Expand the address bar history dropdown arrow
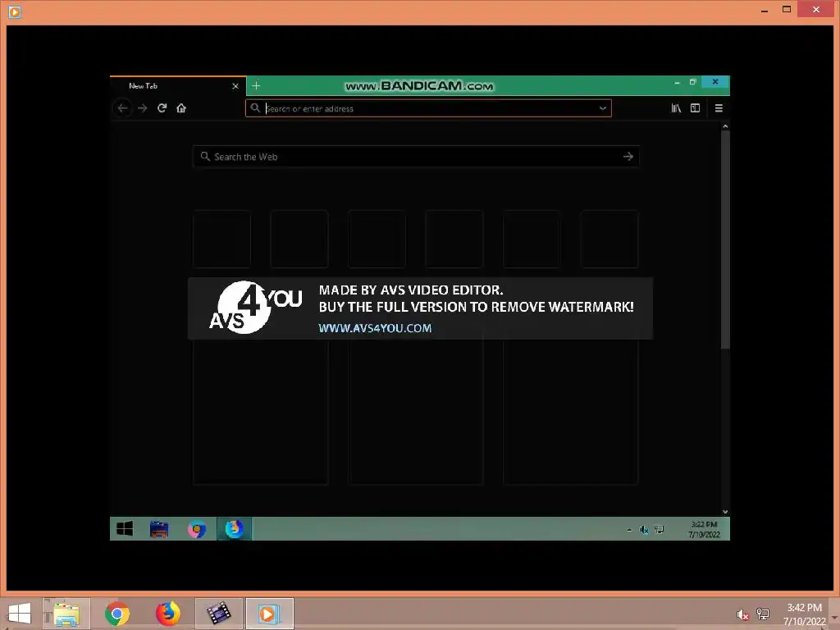 (x=603, y=108)
